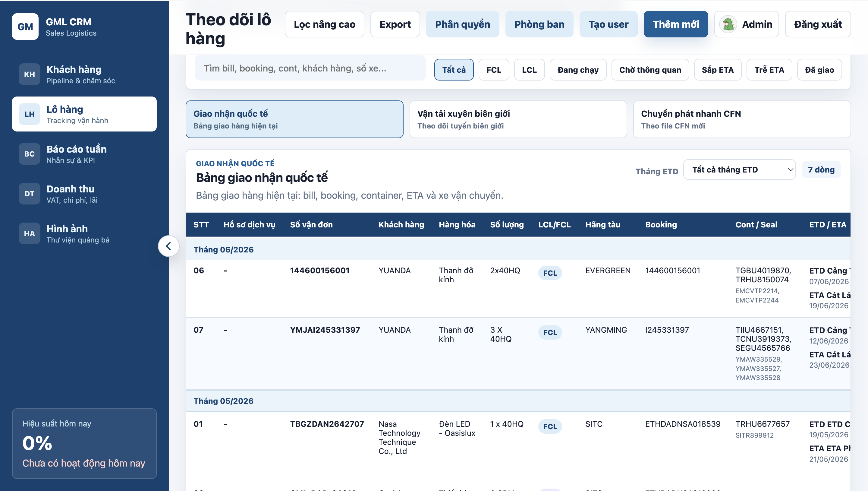Filter by Sắp ETA status
The width and height of the screenshot is (868, 491).
(718, 70)
